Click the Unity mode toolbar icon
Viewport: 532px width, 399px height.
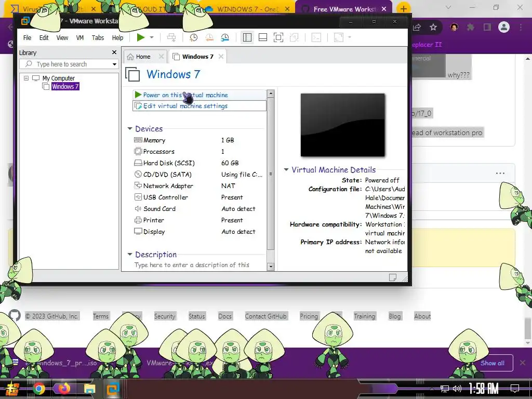pos(294,37)
